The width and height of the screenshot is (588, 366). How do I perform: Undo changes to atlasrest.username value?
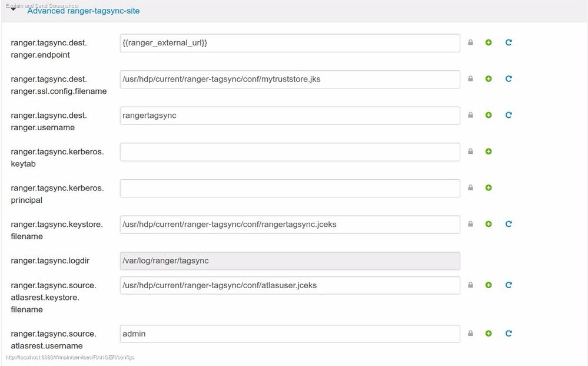click(x=509, y=334)
